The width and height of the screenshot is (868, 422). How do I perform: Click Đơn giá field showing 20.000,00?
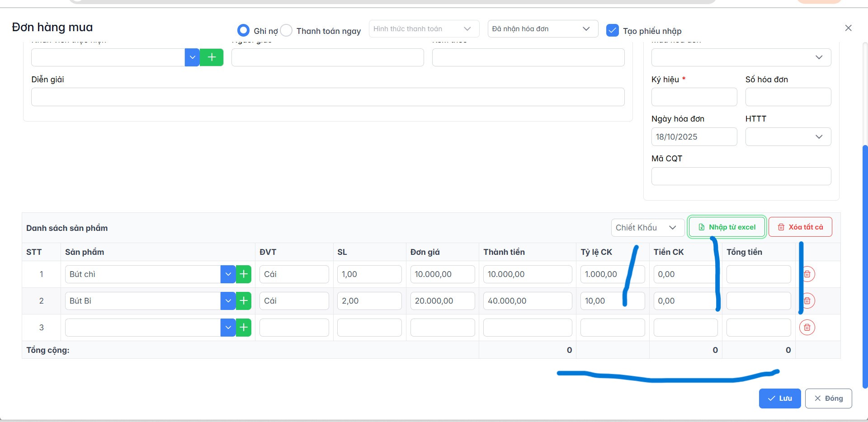(x=443, y=301)
